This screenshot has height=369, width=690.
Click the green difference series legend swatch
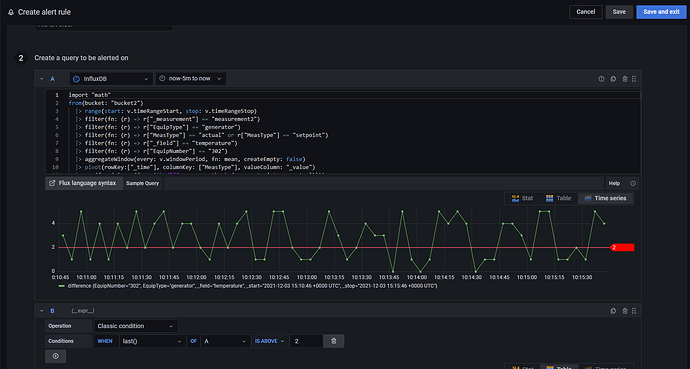click(x=62, y=286)
